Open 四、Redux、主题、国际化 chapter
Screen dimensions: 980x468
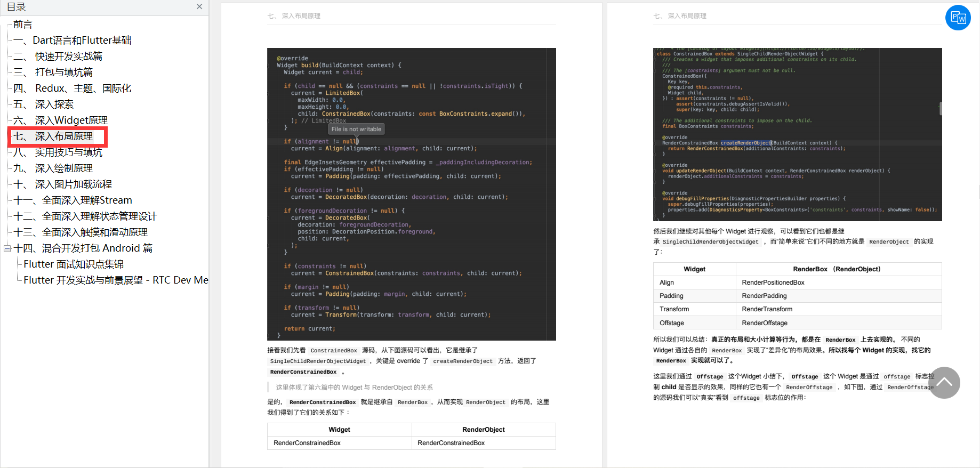pos(72,88)
